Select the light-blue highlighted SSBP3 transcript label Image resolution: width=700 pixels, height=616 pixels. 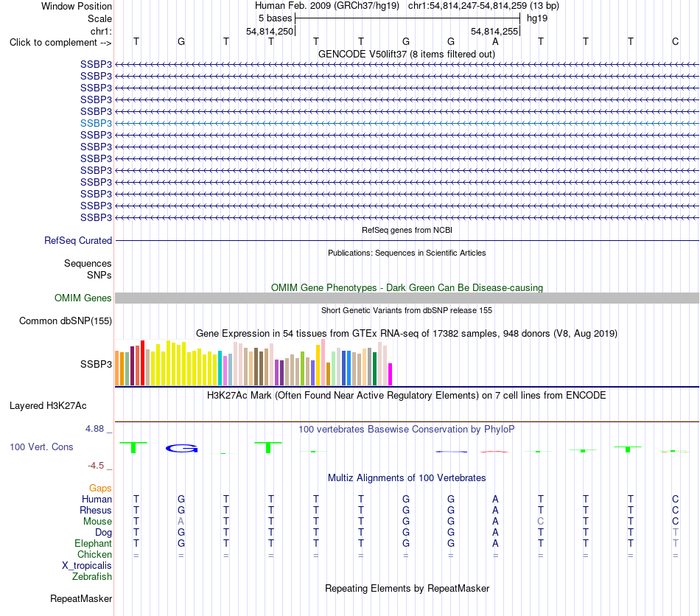pyautogui.click(x=96, y=123)
